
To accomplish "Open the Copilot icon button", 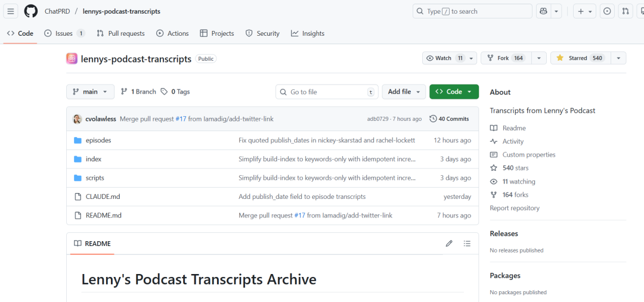I will coord(543,11).
